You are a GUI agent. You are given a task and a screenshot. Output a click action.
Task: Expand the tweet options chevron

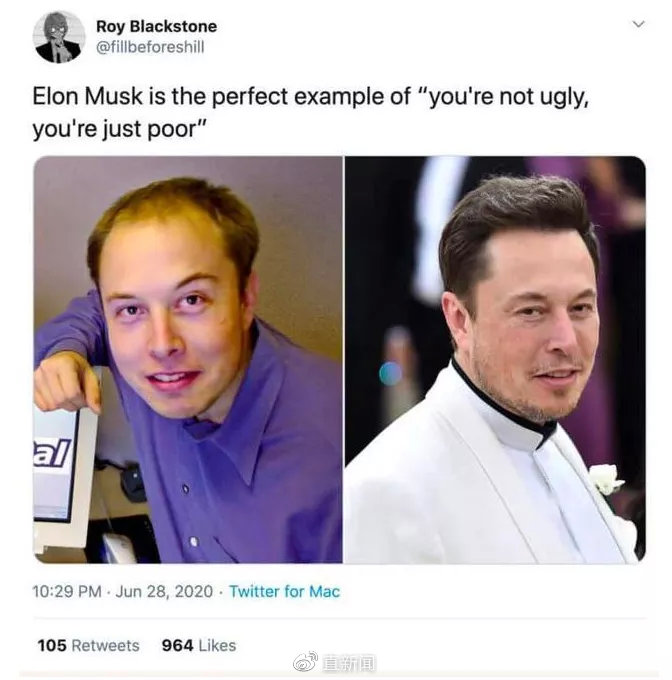[x=638, y=24]
